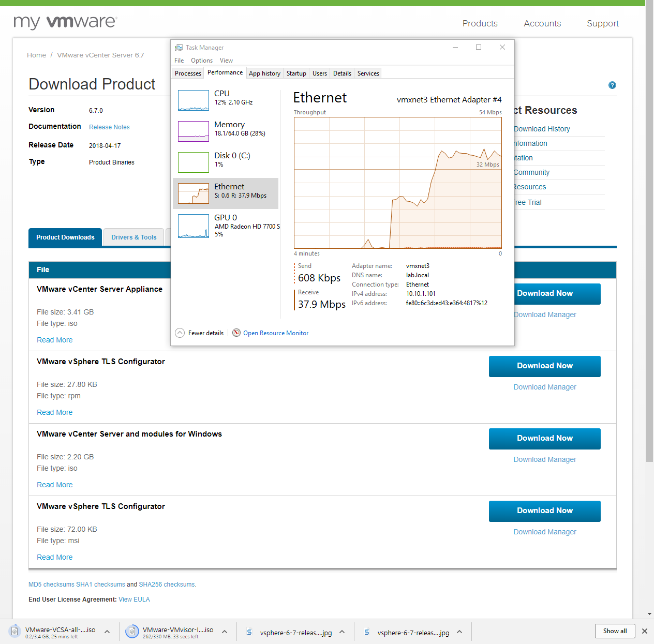
Task: Click Download Now for rpm TLS Configurator
Action: 545,366
